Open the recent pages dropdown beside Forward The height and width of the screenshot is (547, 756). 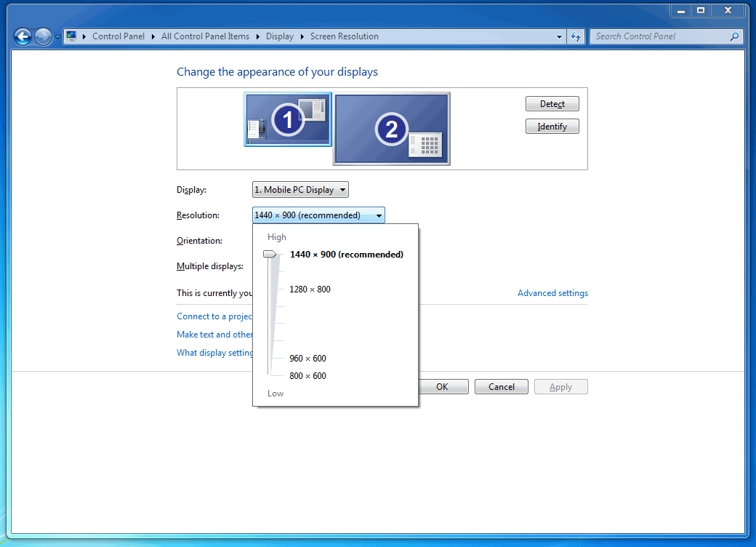(57, 36)
